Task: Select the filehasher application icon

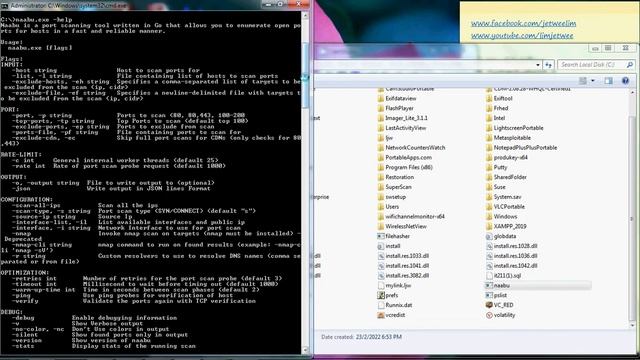Action: pos(381,236)
